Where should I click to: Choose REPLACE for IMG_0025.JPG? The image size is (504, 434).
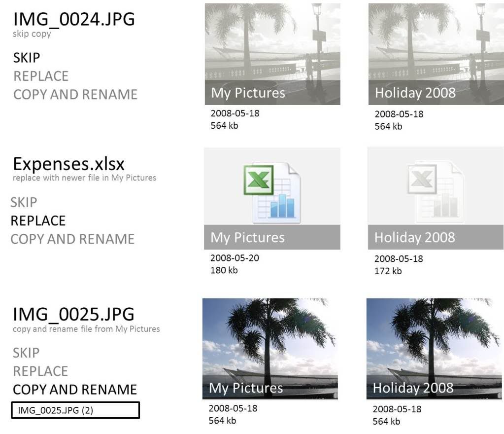(x=40, y=371)
